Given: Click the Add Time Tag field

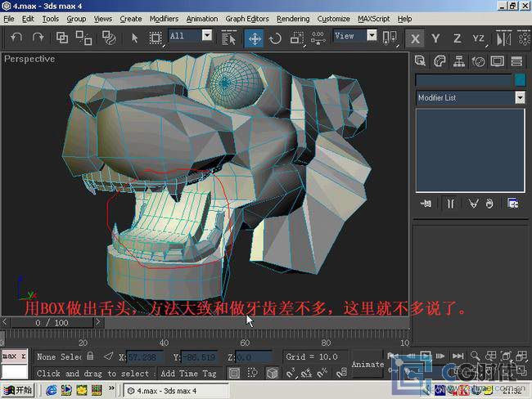Looking at the screenshot, I should [188, 373].
